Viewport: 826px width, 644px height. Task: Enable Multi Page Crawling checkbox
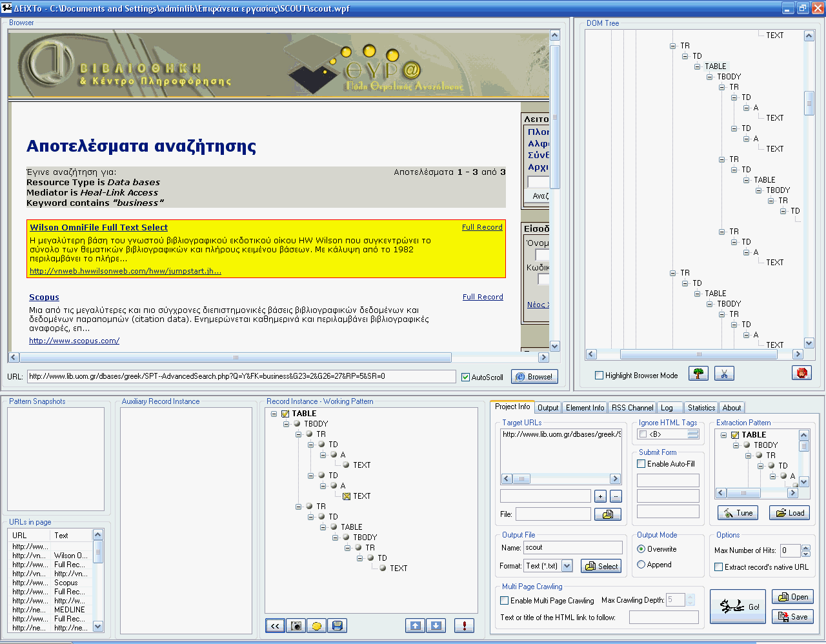coord(504,601)
